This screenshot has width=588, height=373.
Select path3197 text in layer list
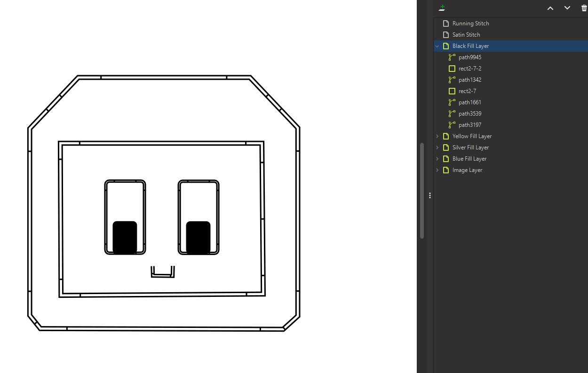pos(470,125)
